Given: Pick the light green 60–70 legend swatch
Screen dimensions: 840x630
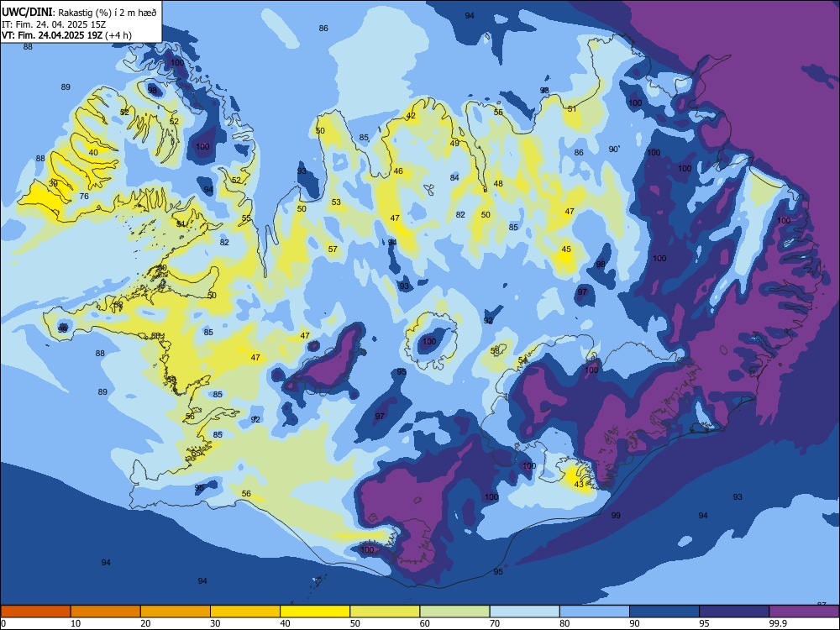Looking at the screenshot, I should click(x=454, y=612).
